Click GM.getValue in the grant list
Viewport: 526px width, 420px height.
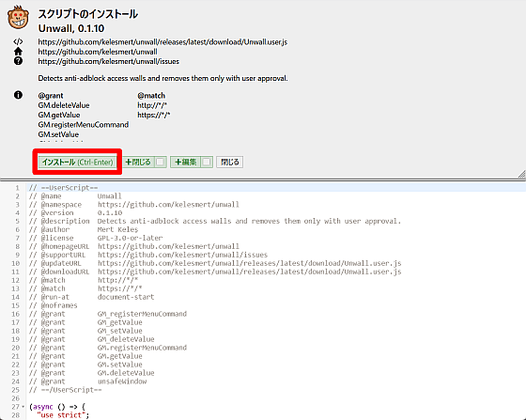59,115
